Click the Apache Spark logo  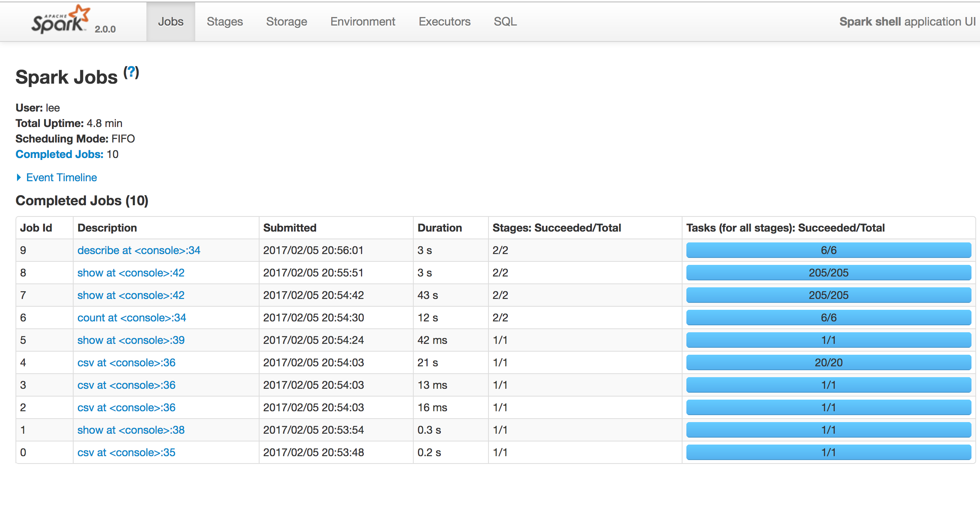[61, 19]
